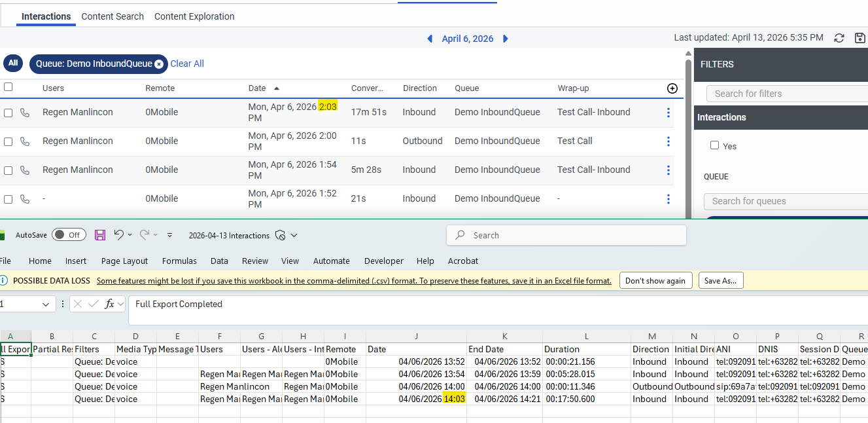Go to previous date with left arrow
The height and width of the screenshot is (423, 868).
point(430,39)
